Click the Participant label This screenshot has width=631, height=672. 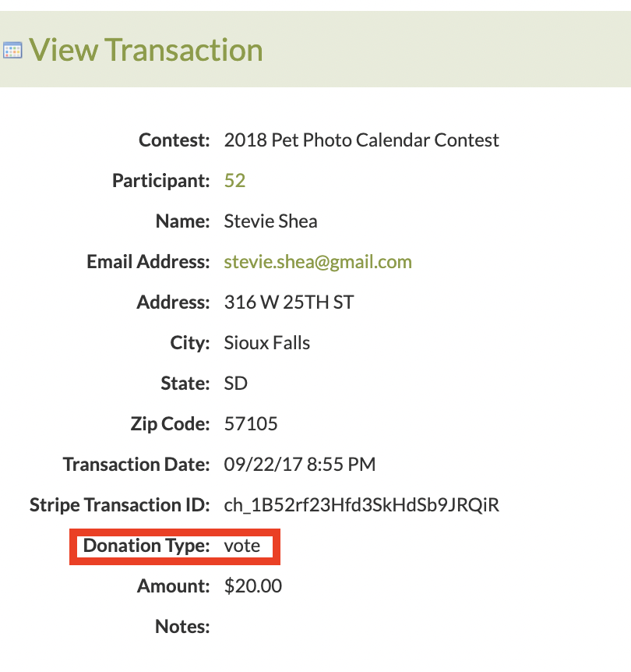(161, 180)
